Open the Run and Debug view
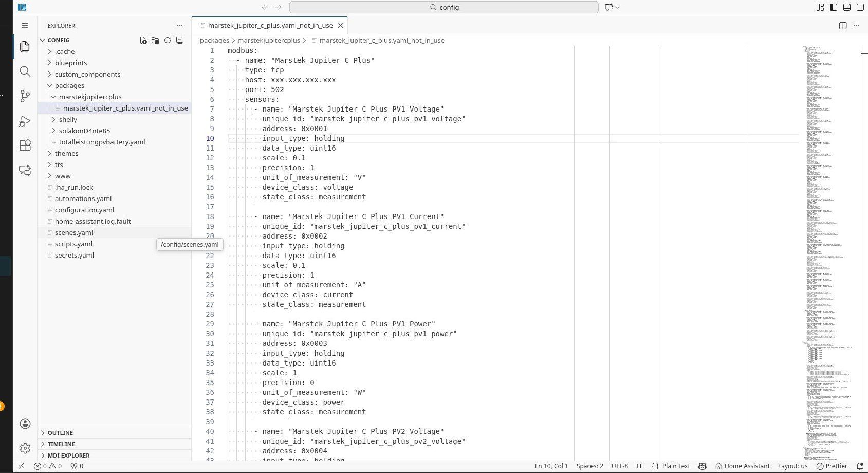Image resolution: width=868 pixels, height=473 pixels. coord(25,121)
